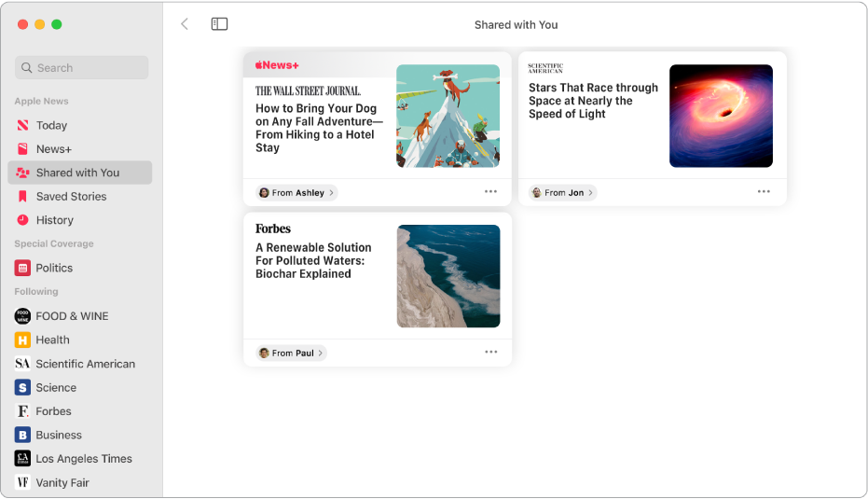Viewport: 868px width, 499px height.
Task: Open the Business channel B icon
Action: (x=22, y=435)
